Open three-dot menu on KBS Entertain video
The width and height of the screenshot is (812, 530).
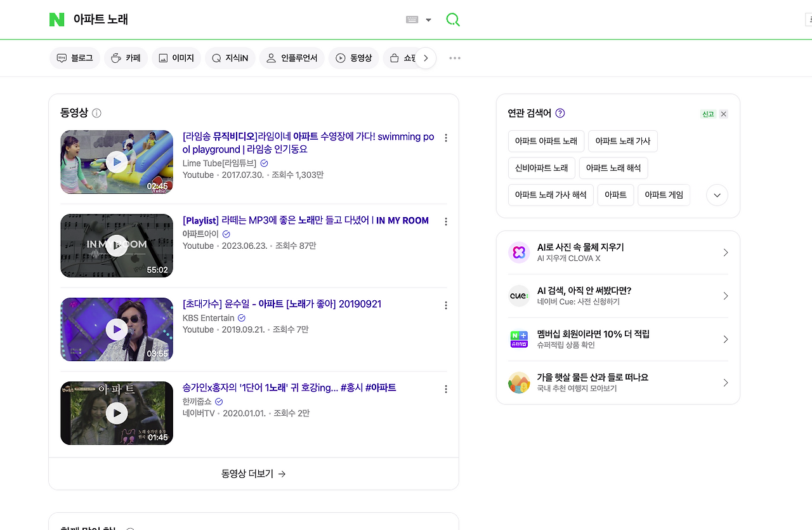[x=445, y=305]
